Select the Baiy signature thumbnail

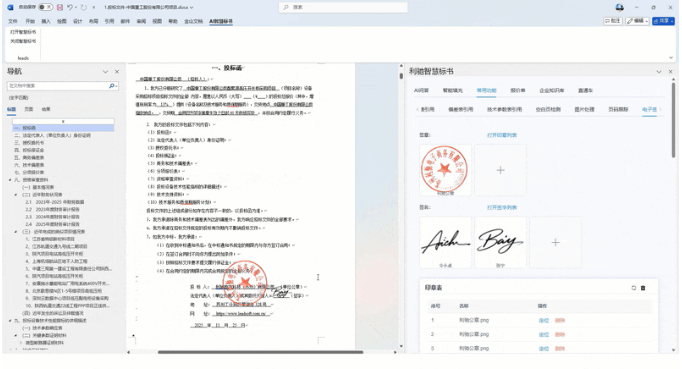pyautogui.click(x=500, y=242)
